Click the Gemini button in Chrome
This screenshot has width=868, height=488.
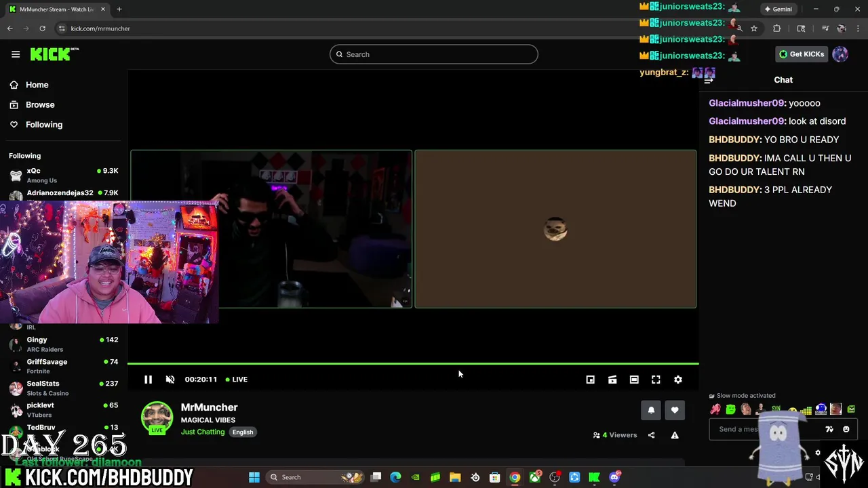pyautogui.click(x=777, y=9)
